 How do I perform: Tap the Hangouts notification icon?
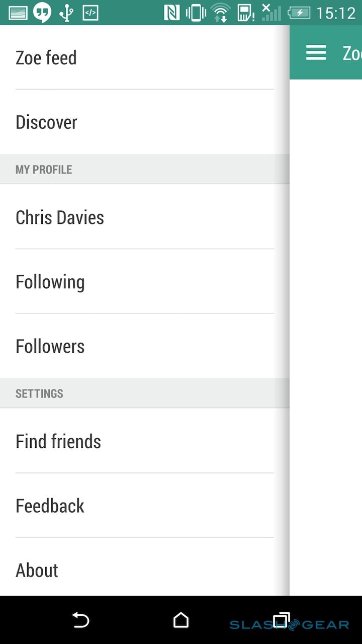coord(42,13)
